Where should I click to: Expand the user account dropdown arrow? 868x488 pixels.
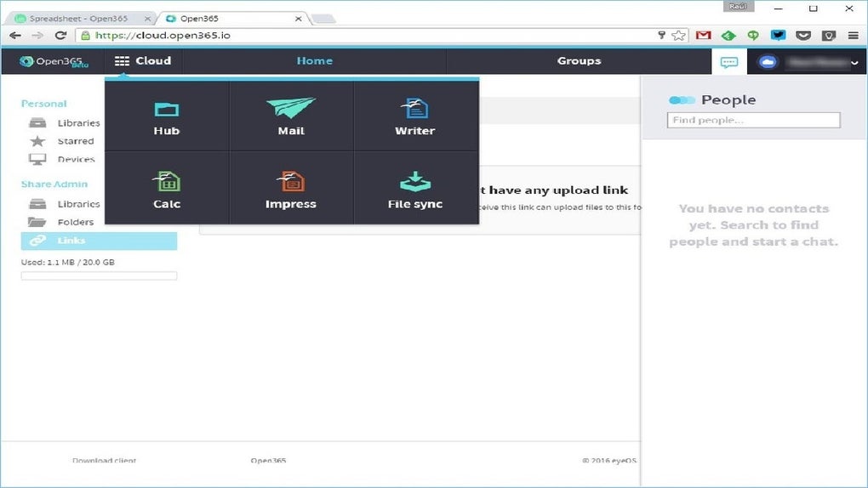tap(854, 63)
